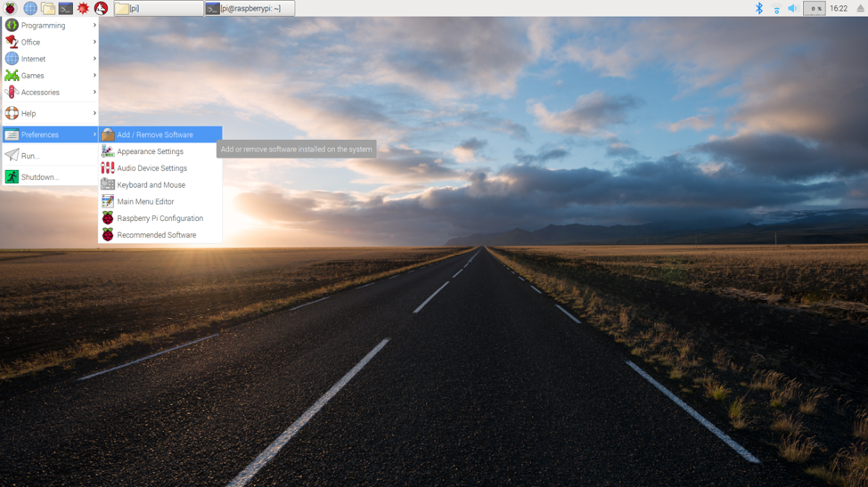868x487 pixels.
Task: Open Raspberry Pi Configuration
Action: click(x=160, y=218)
